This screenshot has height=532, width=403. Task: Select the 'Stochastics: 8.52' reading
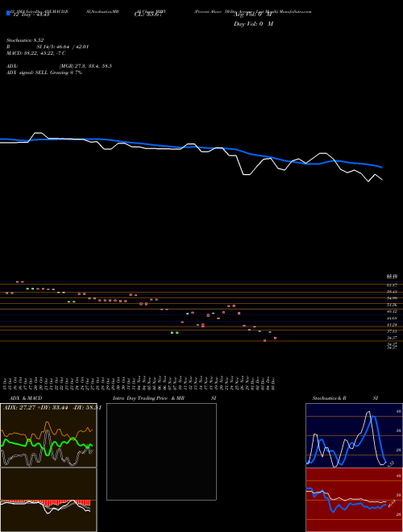pyautogui.click(x=25, y=40)
